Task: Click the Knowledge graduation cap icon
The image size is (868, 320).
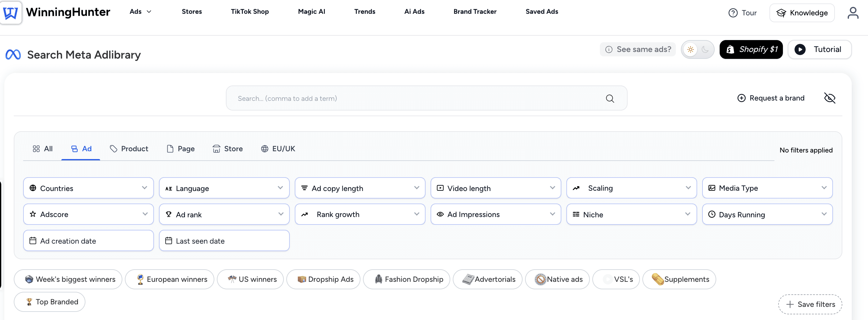Action: click(x=781, y=13)
